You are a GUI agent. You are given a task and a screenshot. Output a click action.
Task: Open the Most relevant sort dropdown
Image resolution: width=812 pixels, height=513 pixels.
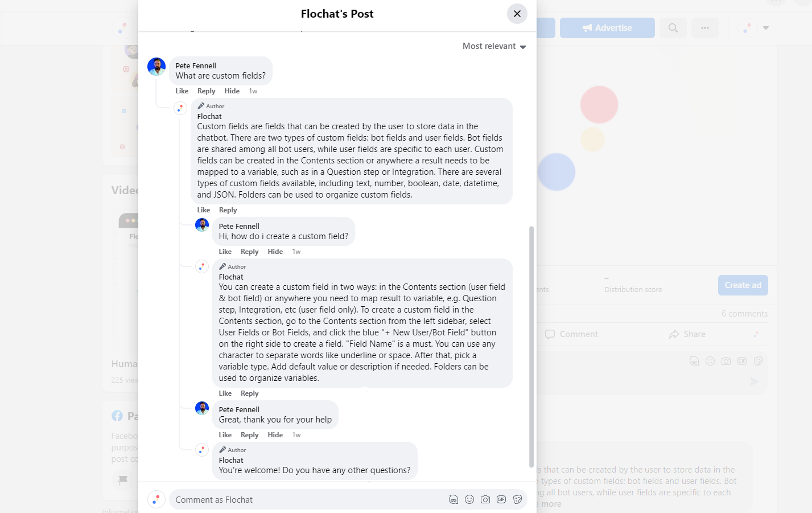point(494,46)
